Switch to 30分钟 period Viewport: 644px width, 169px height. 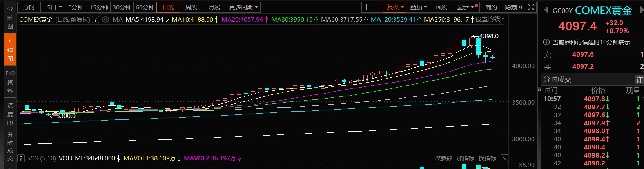pos(122,7)
